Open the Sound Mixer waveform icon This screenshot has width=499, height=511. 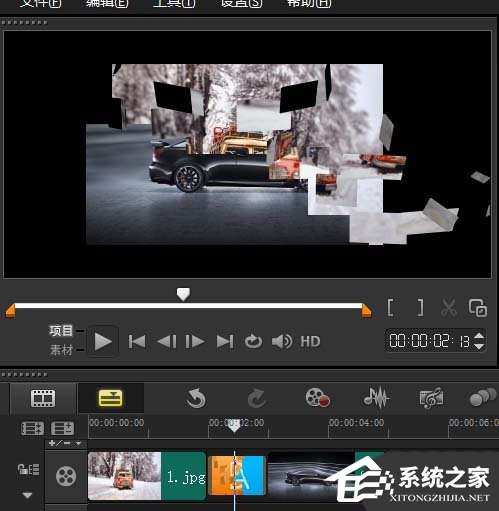376,398
